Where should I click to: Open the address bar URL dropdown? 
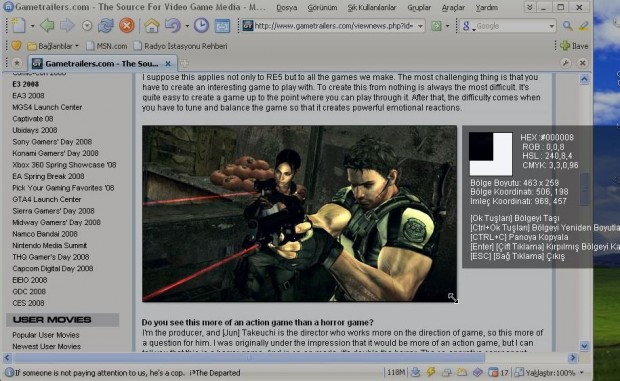tap(420, 26)
